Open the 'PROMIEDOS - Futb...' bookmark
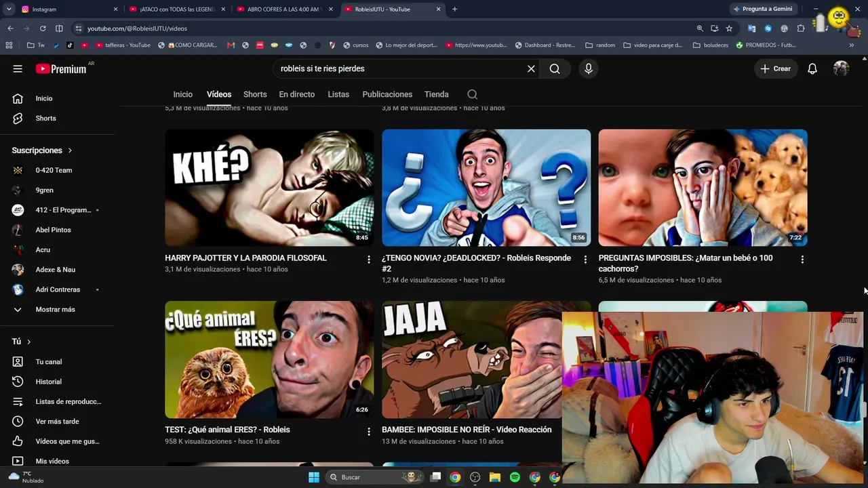Screen dimensions: 868x488 pos(766,45)
